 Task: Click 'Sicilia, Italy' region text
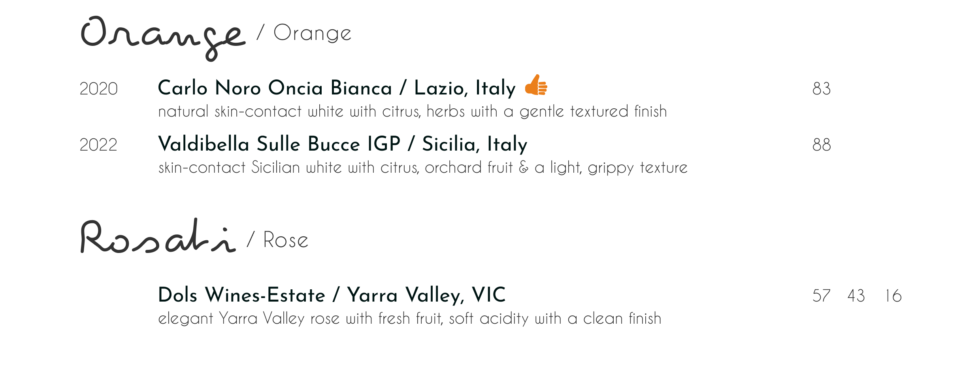coord(474,144)
